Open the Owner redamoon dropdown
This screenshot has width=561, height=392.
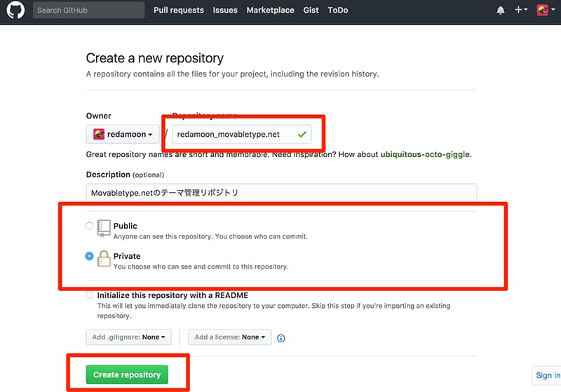(x=123, y=134)
